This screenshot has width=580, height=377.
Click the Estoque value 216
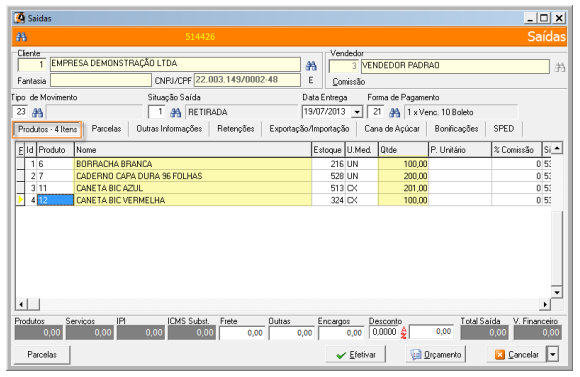[x=328, y=164]
